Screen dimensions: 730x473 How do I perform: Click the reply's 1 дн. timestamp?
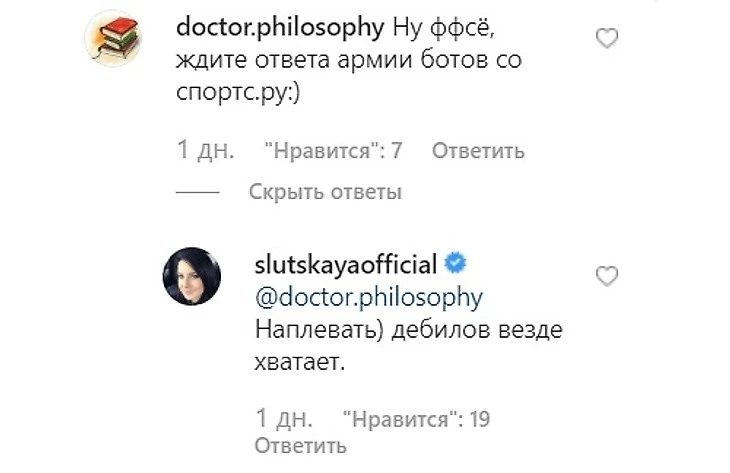(x=285, y=419)
